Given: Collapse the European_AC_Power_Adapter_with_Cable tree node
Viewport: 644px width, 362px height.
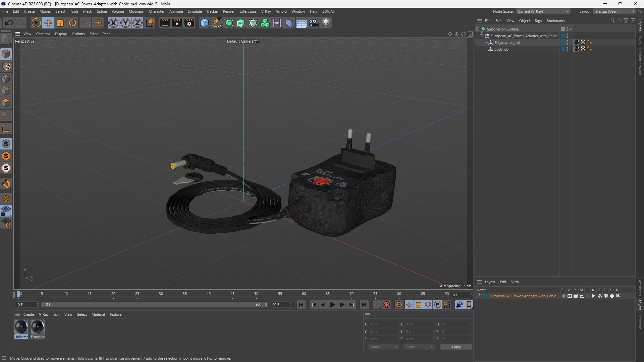Looking at the screenshot, I should [x=482, y=36].
